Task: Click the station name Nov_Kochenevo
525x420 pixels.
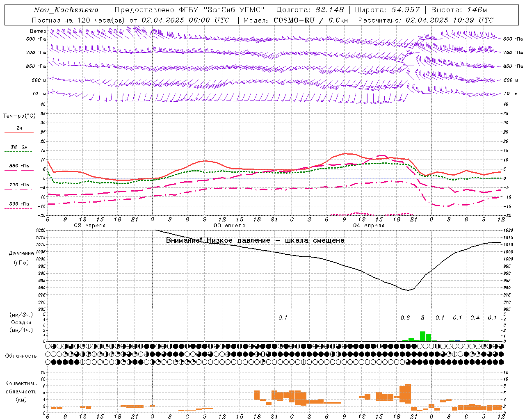Action: click(66, 10)
